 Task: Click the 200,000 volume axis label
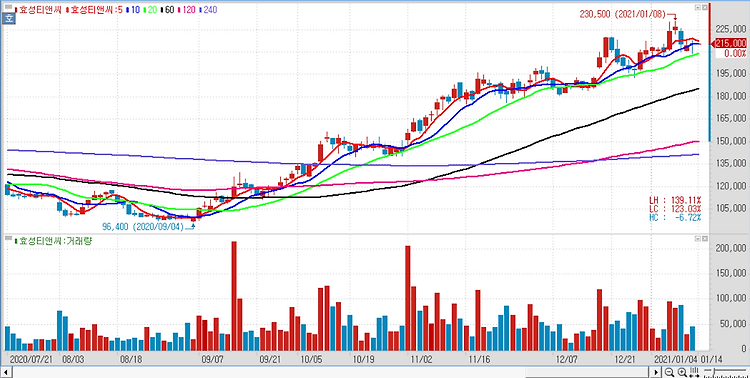tap(730, 248)
